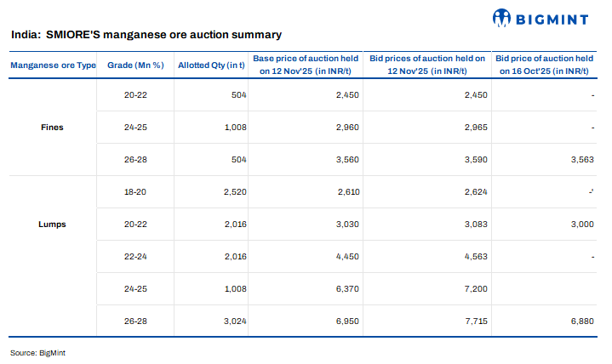Click the Source: BigMint footer text
This screenshot has height=364, width=612.
[37, 353]
